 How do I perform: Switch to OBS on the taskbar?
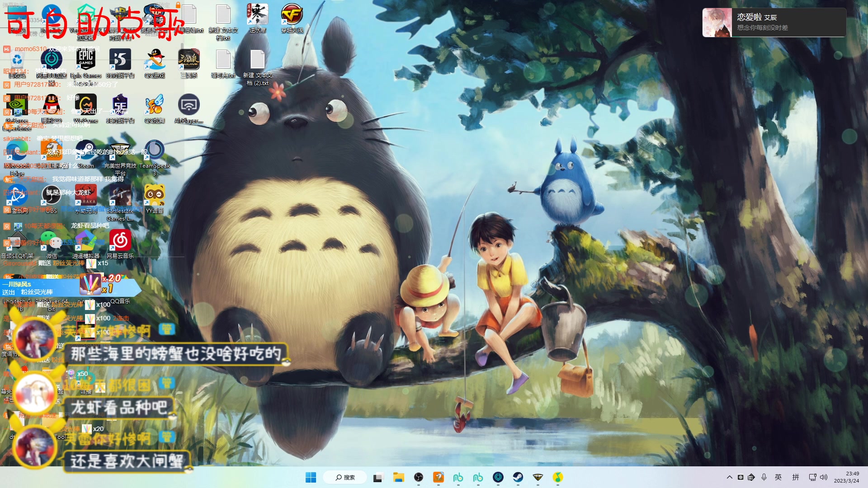tap(419, 477)
